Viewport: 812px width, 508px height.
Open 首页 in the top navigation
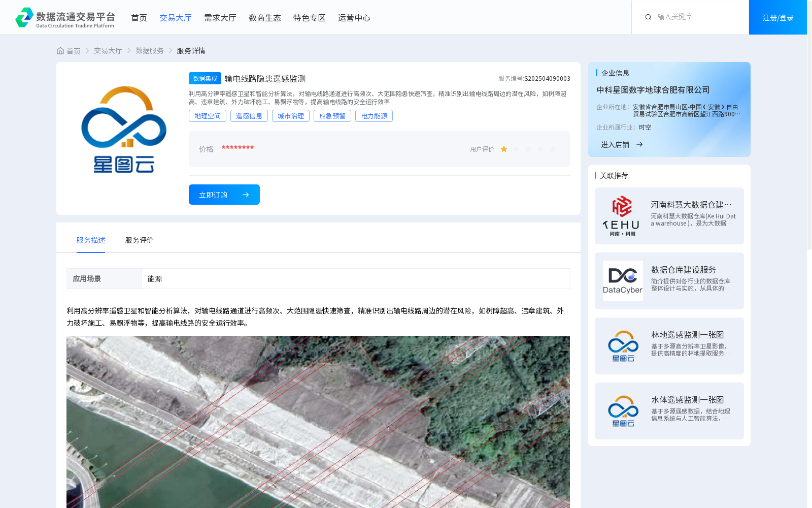pos(139,18)
